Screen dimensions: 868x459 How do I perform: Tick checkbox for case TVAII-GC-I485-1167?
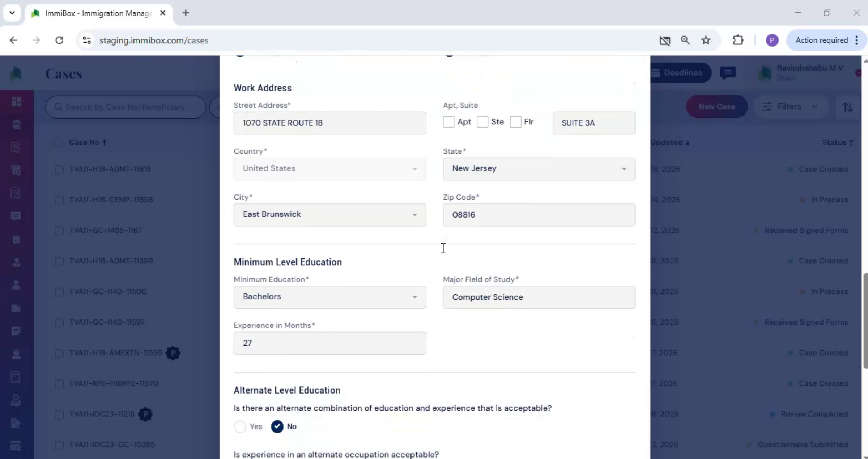[x=59, y=231]
